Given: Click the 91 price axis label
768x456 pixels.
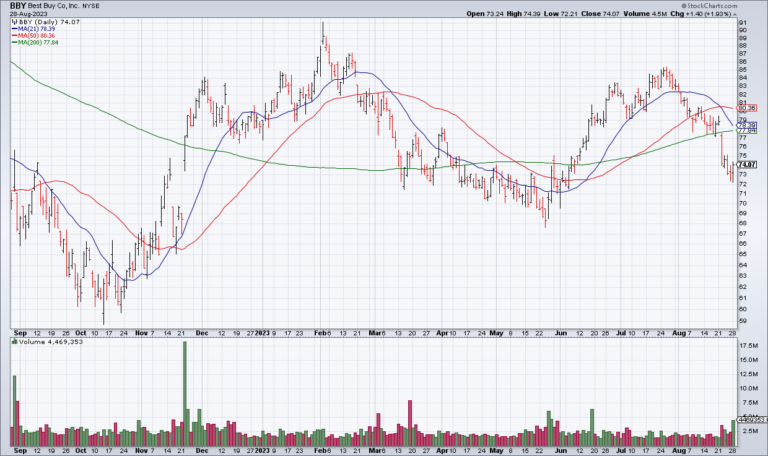Looking at the screenshot, I should 743,23.
